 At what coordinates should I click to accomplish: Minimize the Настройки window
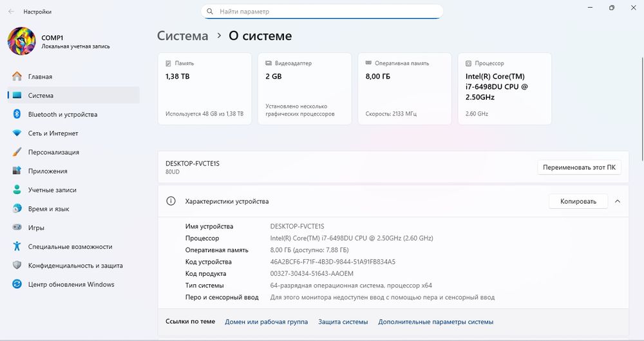(x=590, y=8)
